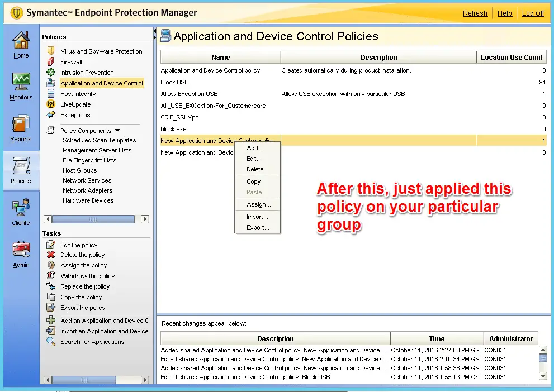Image resolution: width=554 pixels, height=392 pixels.
Task: Select the block exe policy row
Action: point(353,129)
